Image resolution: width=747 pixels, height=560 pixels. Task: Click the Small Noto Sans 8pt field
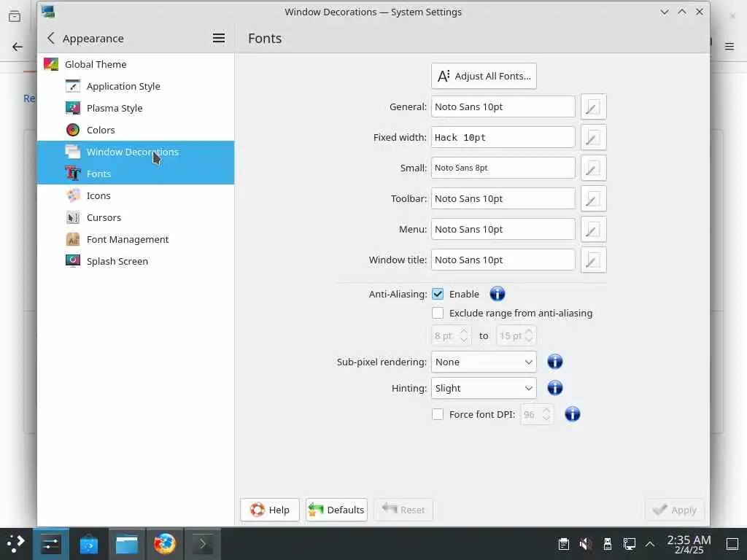[503, 168]
